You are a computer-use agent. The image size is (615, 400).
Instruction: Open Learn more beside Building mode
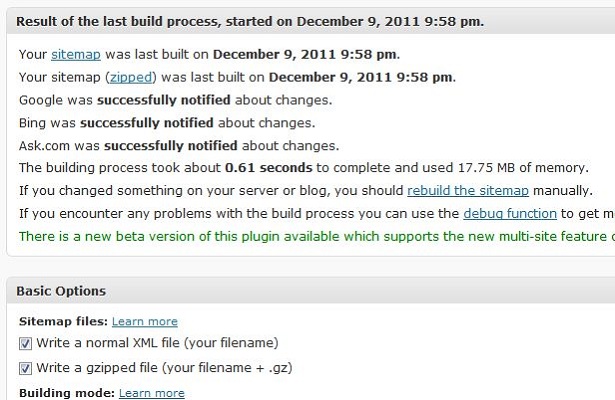pos(151,393)
